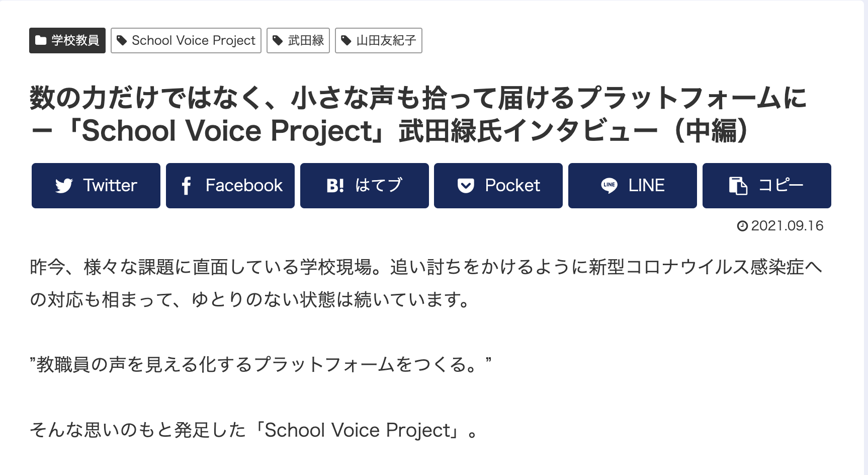This screenshot has width=868, height=475.
Task: Click the Twitter bird icon
Action: click(x=64, y=185)
